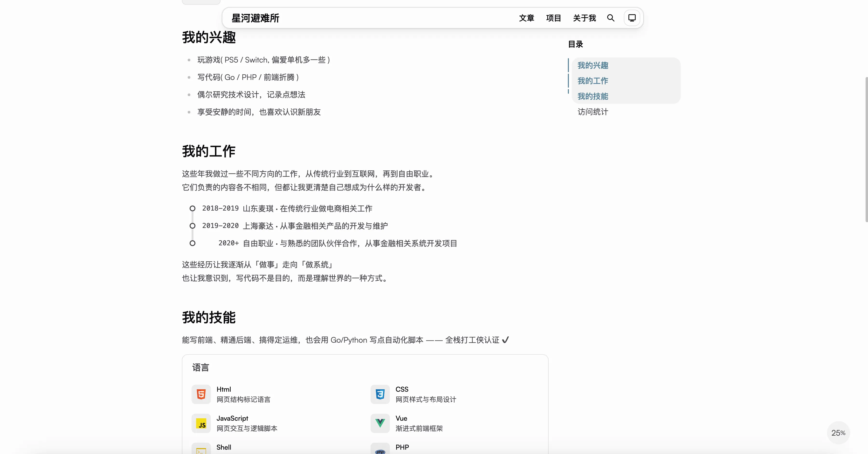This screenshot has height=454, width=868.
Task: Switch to the 关于我 page
Action: (x=584, y=18)
